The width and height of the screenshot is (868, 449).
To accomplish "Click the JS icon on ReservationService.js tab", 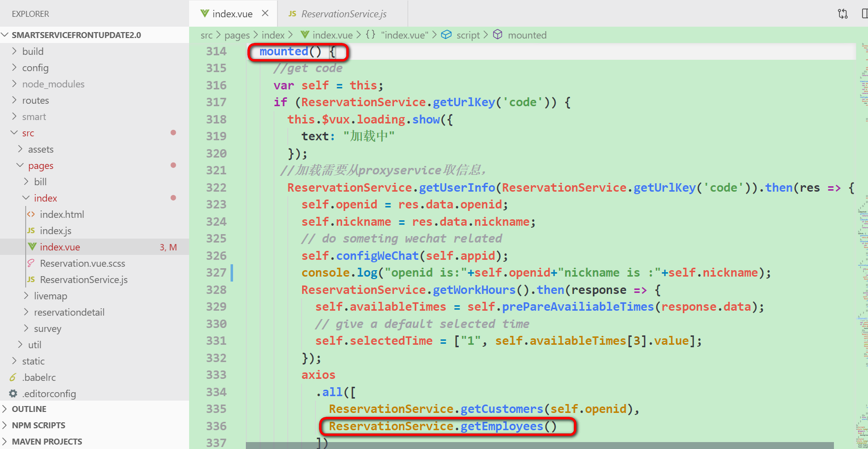I will pyautogui.click(x=292, y=14).
